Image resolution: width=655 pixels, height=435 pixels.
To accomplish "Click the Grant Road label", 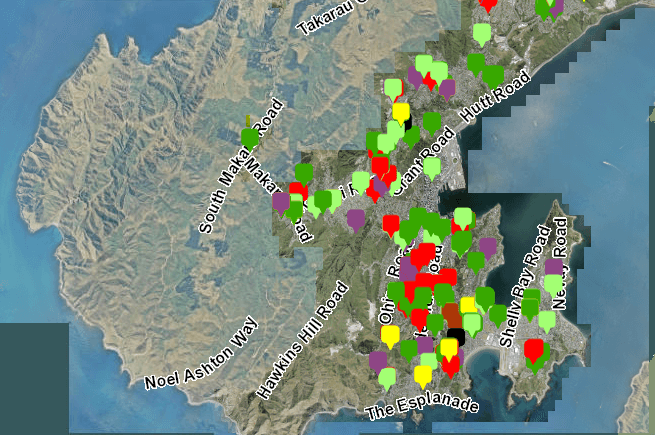I will tap(424, 162).
